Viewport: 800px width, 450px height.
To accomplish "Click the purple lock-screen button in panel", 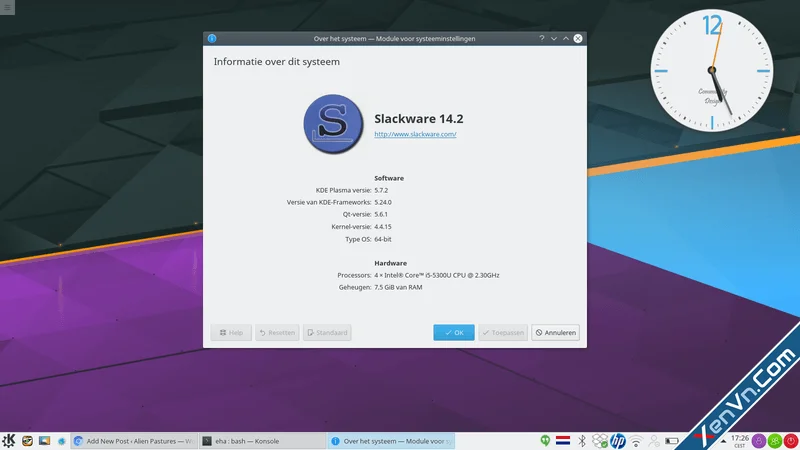I will pos(759,441).
